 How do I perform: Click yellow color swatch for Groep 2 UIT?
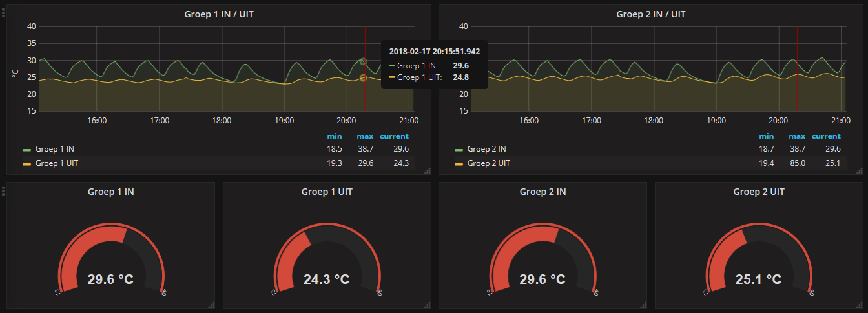459,164
